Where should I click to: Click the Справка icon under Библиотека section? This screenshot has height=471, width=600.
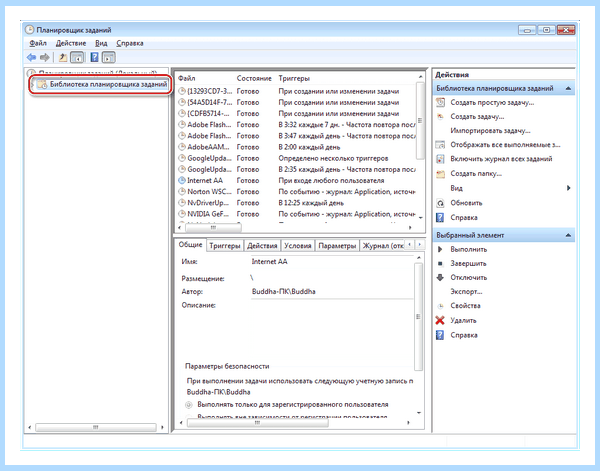[x=440, y=218]
